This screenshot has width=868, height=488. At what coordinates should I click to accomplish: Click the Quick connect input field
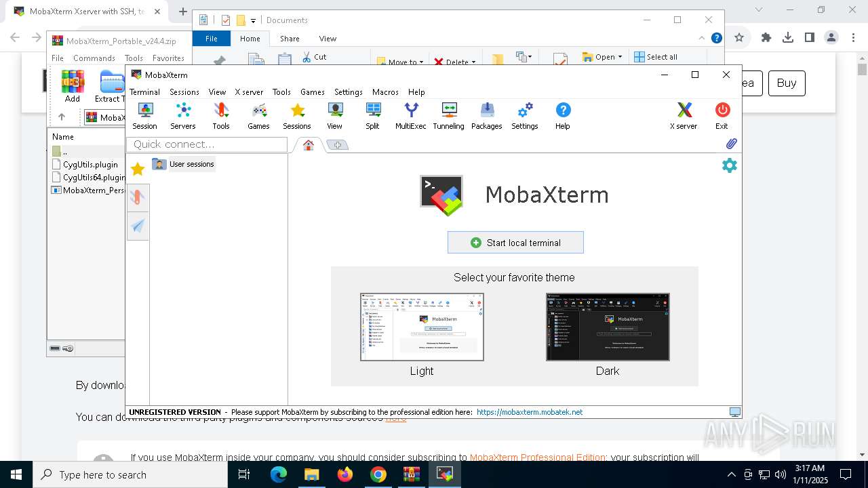pos(207,144)
